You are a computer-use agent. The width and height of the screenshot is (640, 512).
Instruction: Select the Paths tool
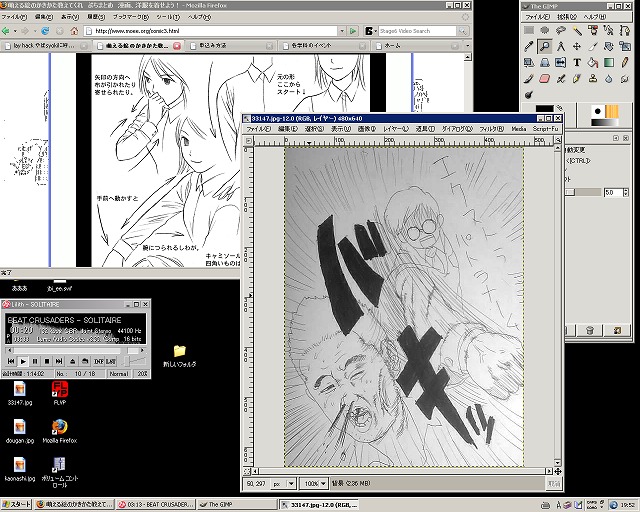click(624, 30)
